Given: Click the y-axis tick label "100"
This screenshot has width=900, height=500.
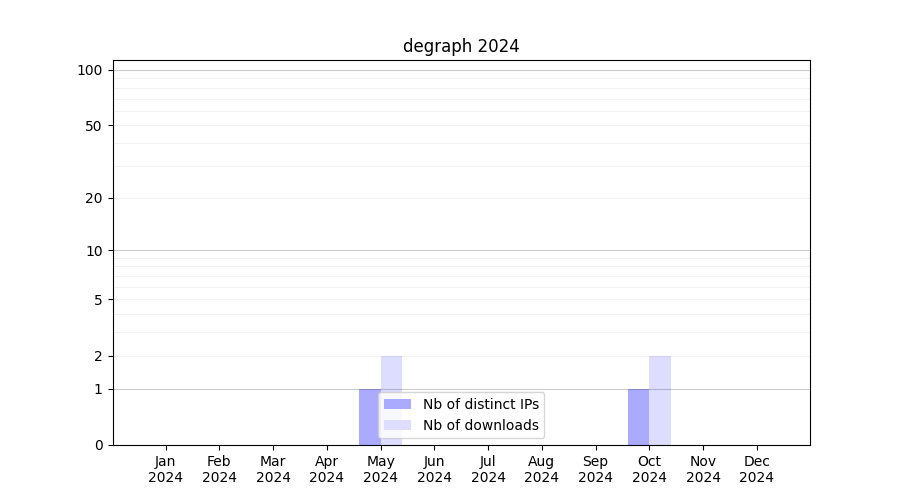Looking at the screenshot, I should [x=90, y=70].
